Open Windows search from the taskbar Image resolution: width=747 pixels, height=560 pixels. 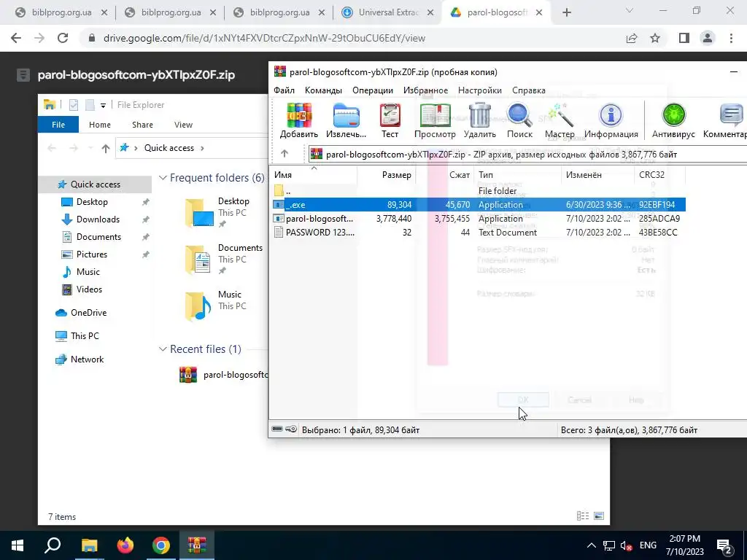53,545
